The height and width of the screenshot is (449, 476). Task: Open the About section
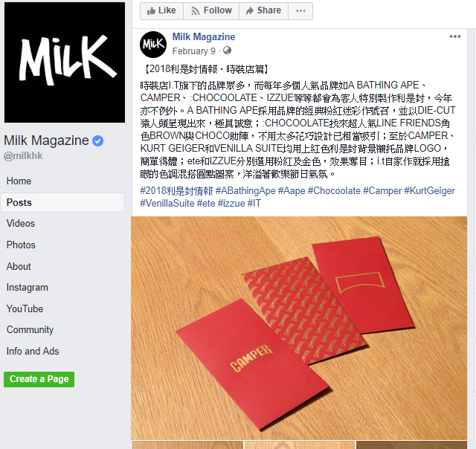pyautogui.click(x=19, y=266)
